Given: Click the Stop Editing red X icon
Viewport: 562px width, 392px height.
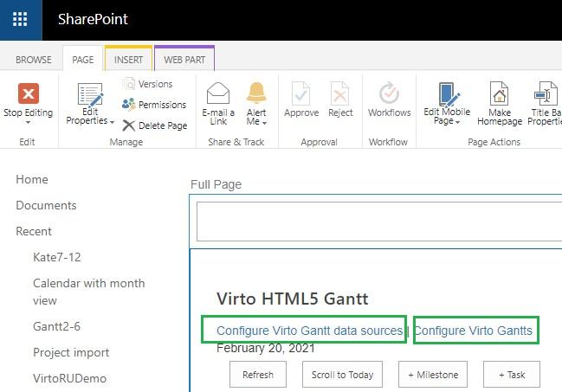Looking at the screenshot, I should [x=29, y=93].
